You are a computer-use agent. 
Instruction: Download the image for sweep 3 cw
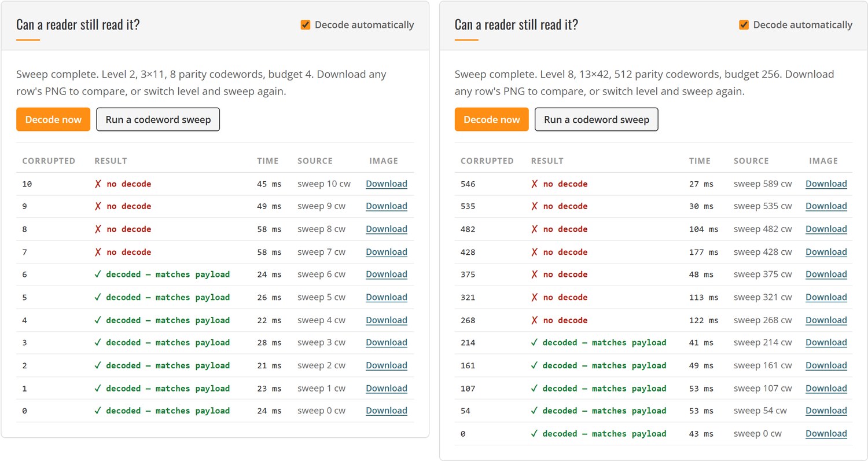point(387,342)
